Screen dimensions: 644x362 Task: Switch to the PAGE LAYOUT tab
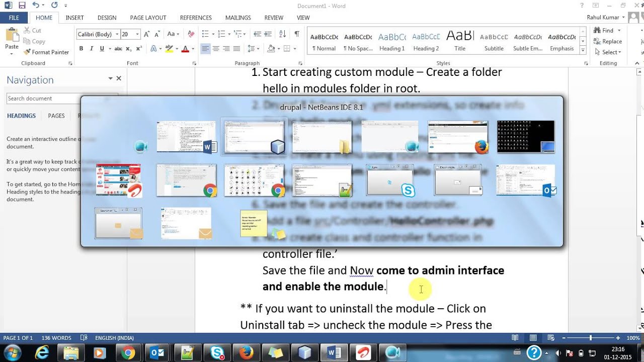click(x=148, y=18)
